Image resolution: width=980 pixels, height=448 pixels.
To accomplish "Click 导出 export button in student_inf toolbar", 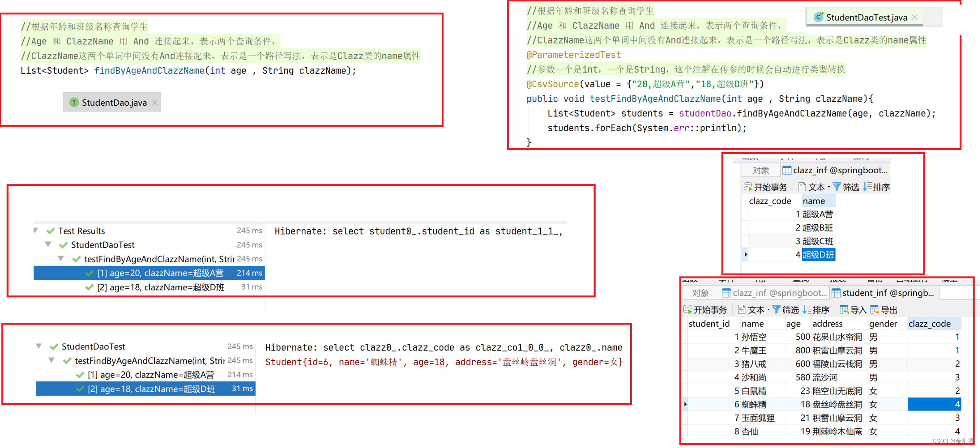I will coord(883,310).
